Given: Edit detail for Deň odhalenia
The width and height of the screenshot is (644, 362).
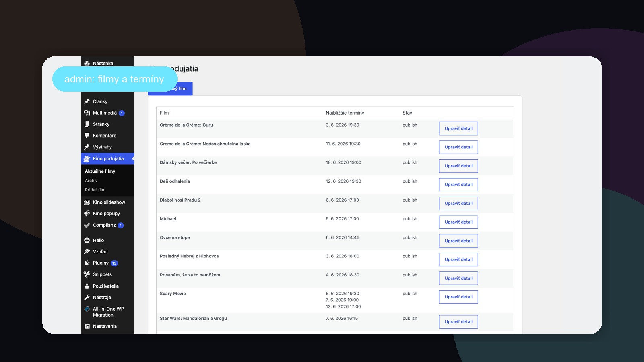Looking at the screenshot, I should (458, 185).
